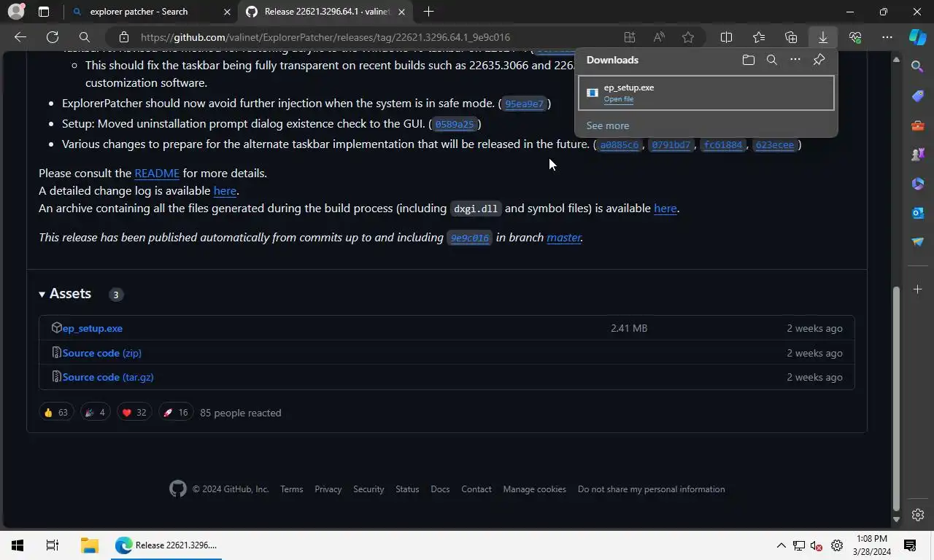The width and height of the screenshot is (934, 560).
Task: Toggle the hooray reaction showing 4
Action: [x=95, y=413]
